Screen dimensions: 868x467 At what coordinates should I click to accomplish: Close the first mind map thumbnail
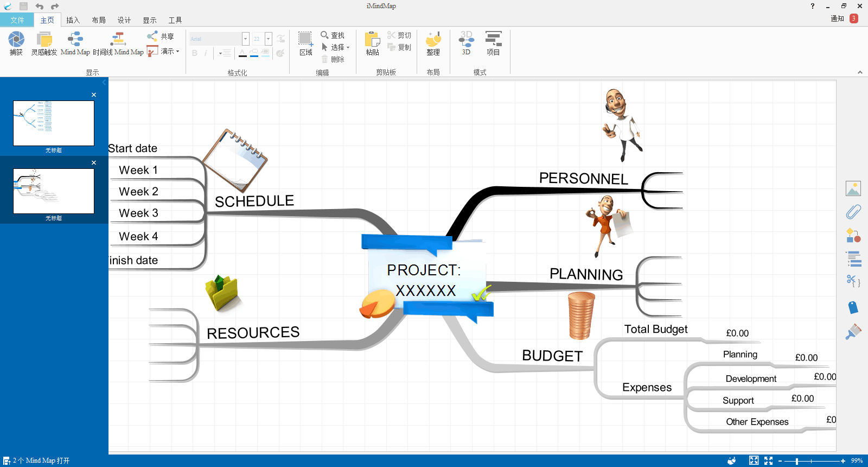(94, 94)
